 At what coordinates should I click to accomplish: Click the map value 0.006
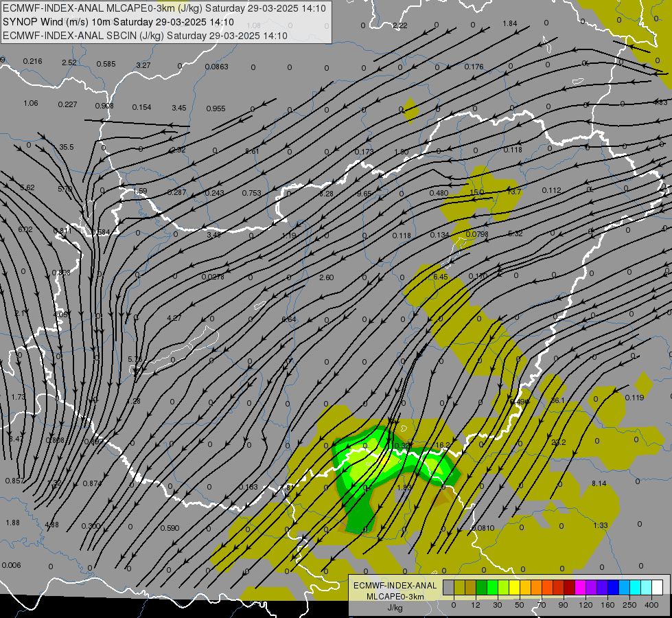[x=11, y=565]
